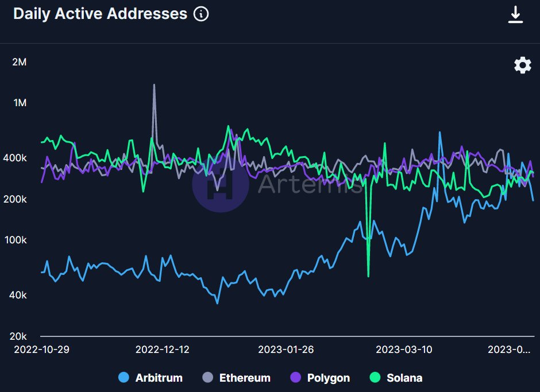This screenshot has width=540, height=392.
Task: Click the Arbitrum blue legend dot
Action: (x=124, y=378)
